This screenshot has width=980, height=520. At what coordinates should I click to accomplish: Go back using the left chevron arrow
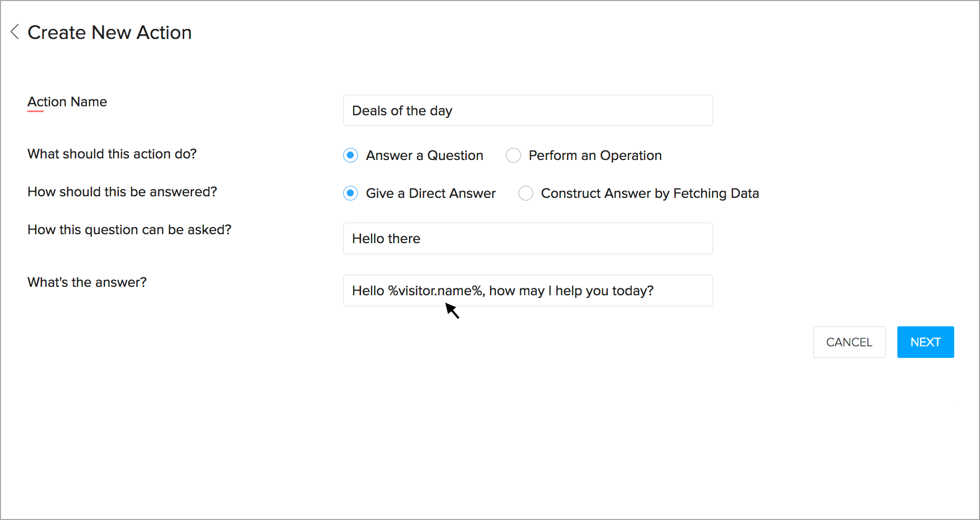pos(15,32)
